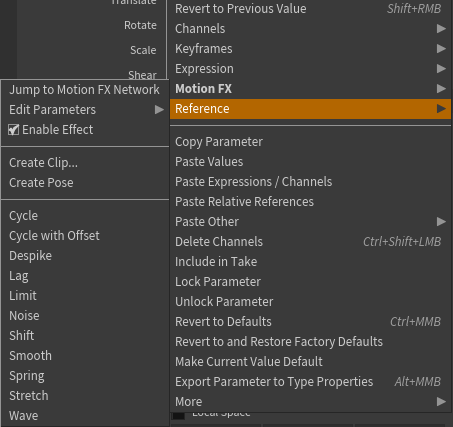453x427 pixels.
Task: Choose Revert to Defaults
Action: (310, 322)
